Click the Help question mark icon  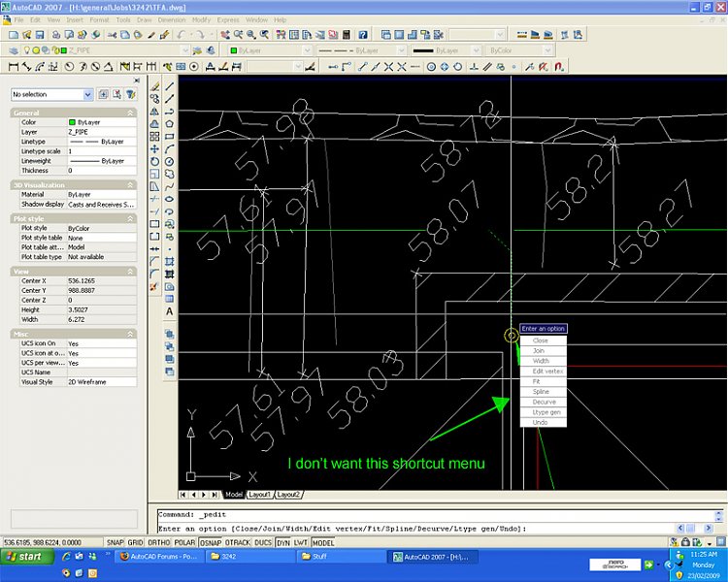[x=363, y=35]
